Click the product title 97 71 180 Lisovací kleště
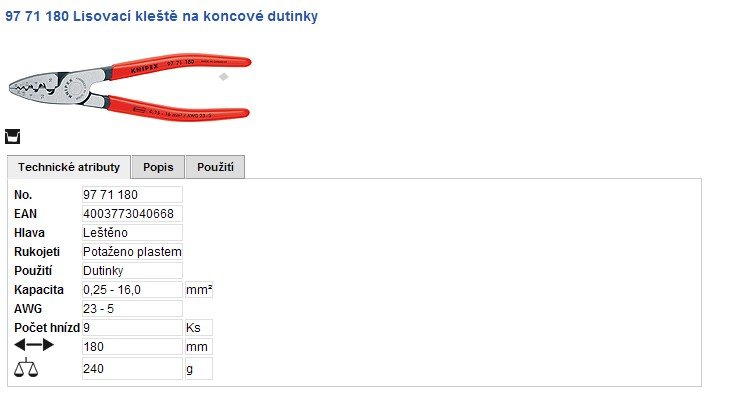The width and height of the screenshot is (729, 405). [x=162, y=17]
